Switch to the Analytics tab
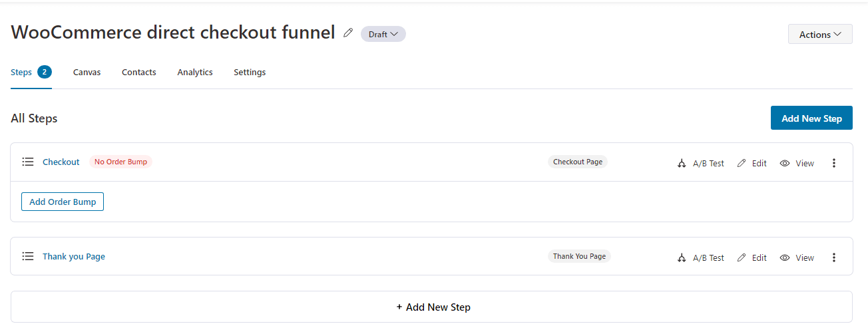 click(195, 72)
